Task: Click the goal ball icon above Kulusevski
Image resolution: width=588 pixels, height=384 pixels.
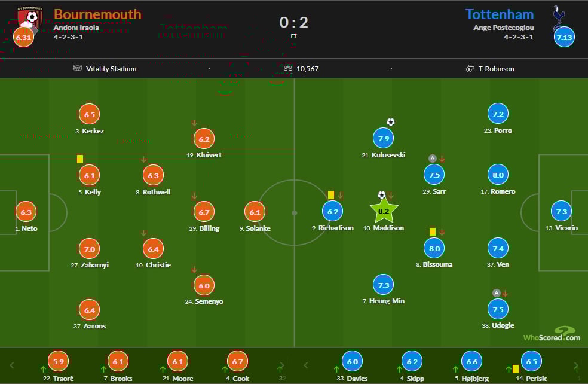Action: [391, 122]
